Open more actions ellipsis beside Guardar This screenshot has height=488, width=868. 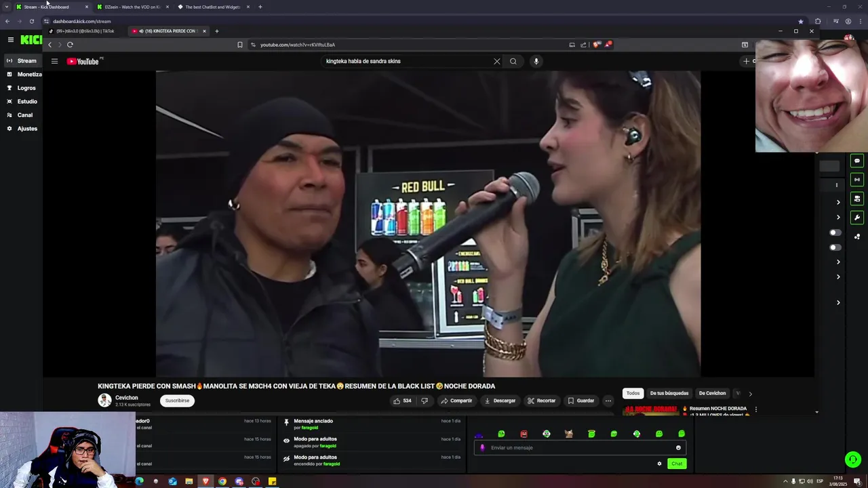(608, 401)
